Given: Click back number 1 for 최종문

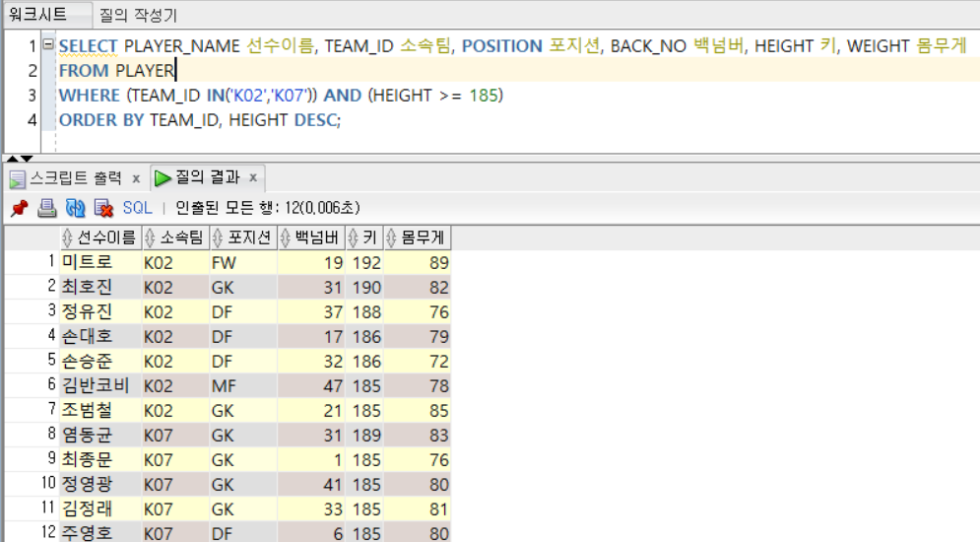Looking at the screenshot, I should [x=310, y=459].
